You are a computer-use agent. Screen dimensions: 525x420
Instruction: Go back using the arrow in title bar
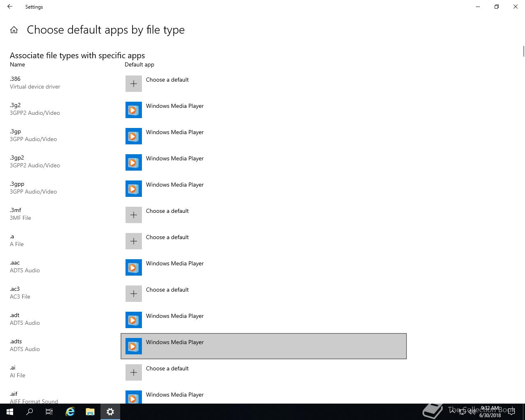[10, 7]
